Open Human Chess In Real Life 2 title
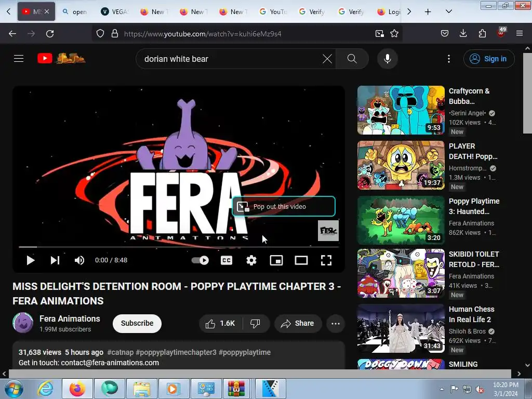This screenshot has width=532, height=399. tap(472, 314)
